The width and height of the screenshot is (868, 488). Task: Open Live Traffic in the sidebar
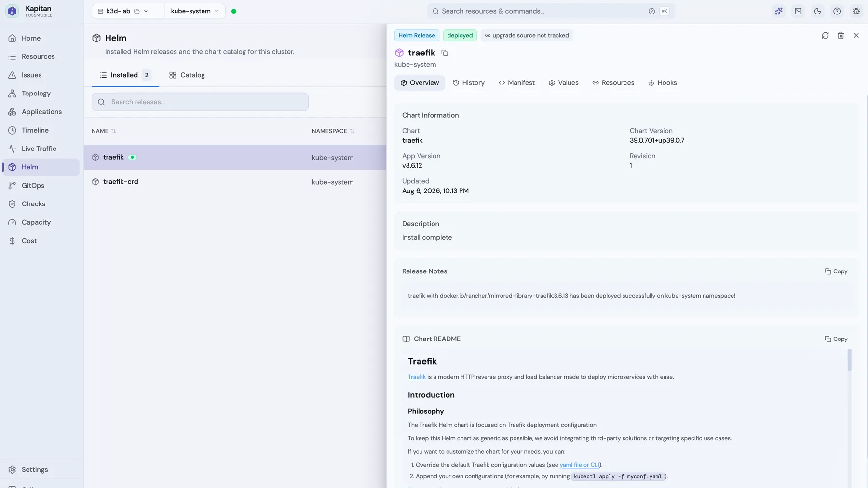41,149
